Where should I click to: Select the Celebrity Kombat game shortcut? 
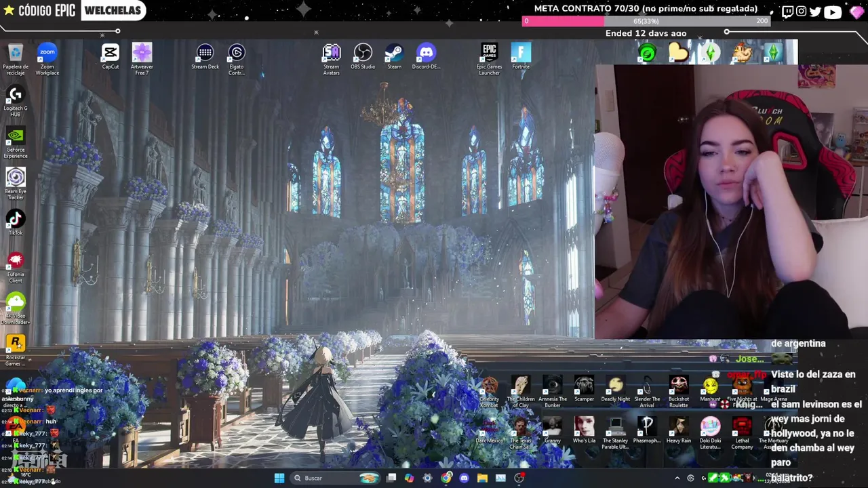point(489,392)
